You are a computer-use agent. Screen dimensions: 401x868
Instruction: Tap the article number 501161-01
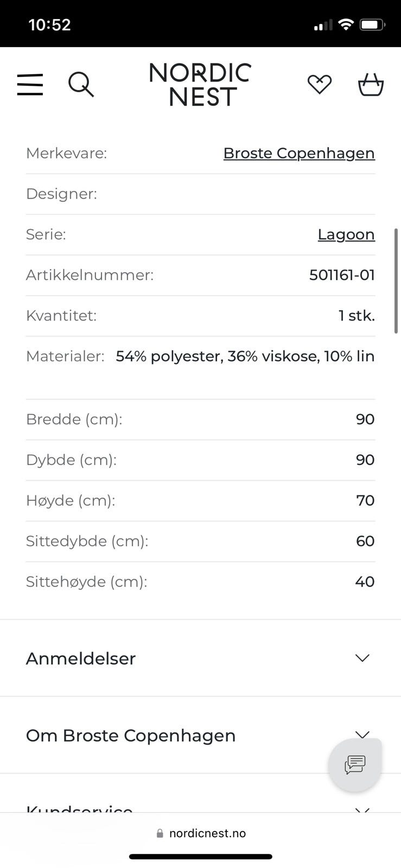click(342, 275)
